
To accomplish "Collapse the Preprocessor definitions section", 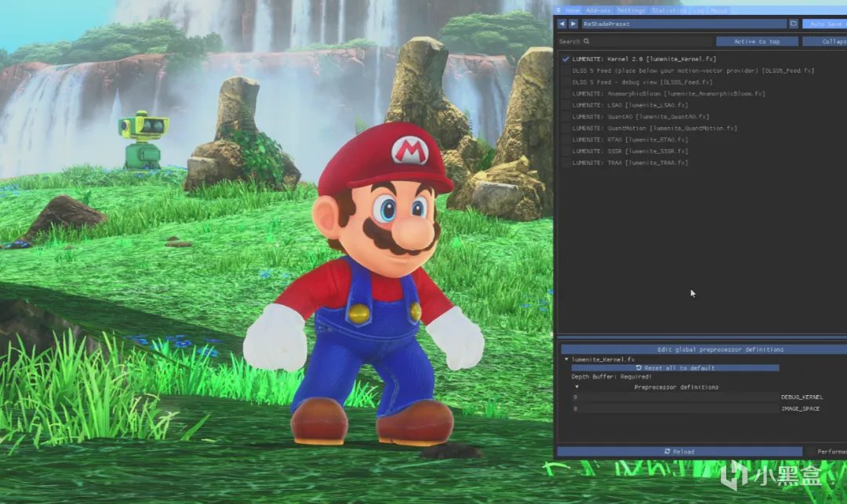I will [577, 387].
